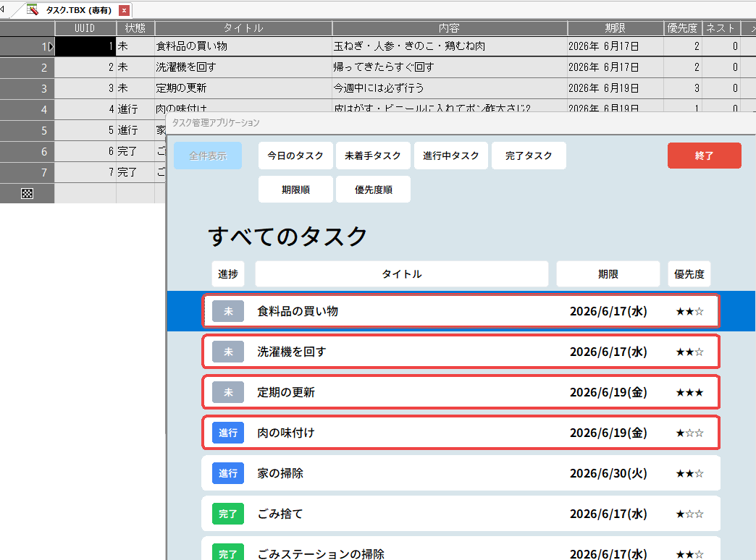Select the 肉の味付け task row
This screenshot has width=756, height=560.
(x=461, y=433)
